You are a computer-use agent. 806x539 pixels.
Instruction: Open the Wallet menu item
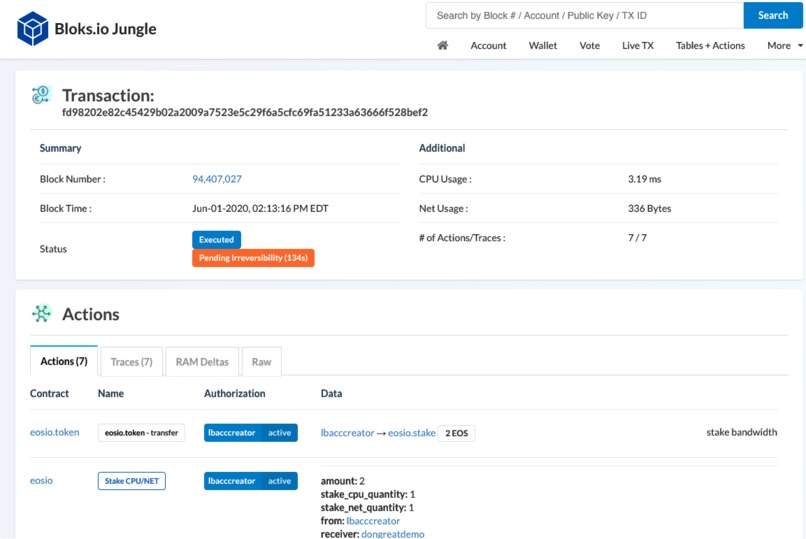543,45
